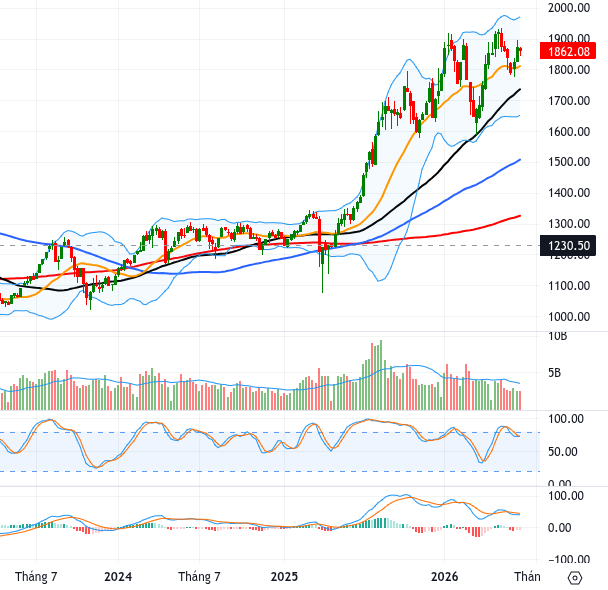Click the 0.00 MACD scale label
This screenshot has width=608, height=590.
[559, 528]
